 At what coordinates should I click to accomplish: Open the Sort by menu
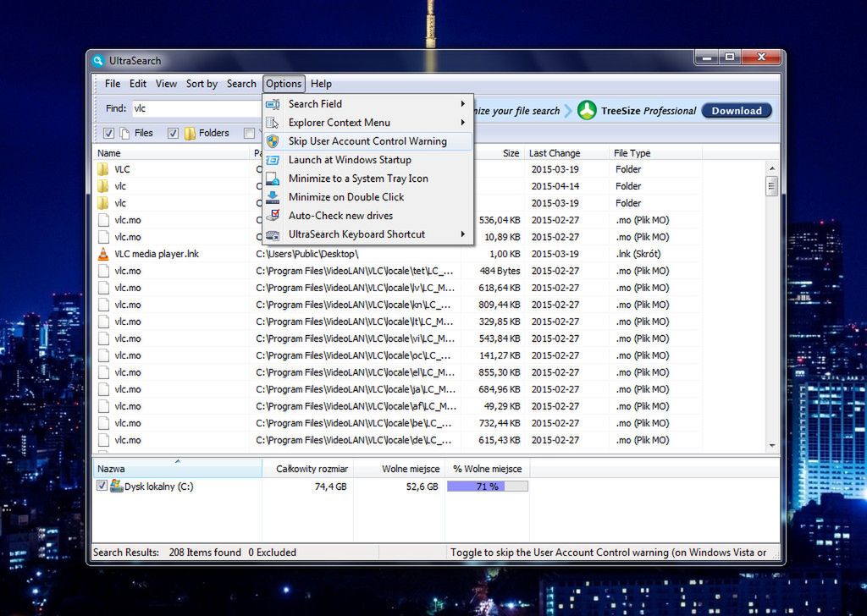tap(202, 84)
